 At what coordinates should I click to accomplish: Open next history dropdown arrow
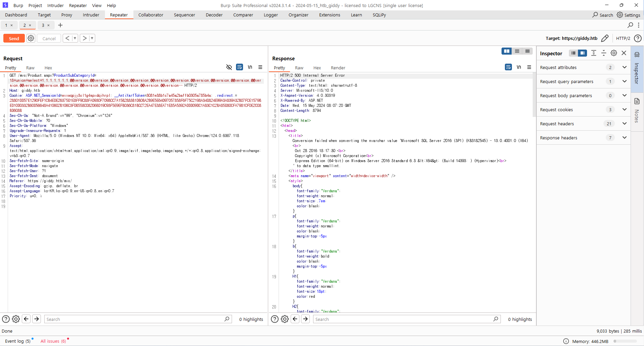pyautogui.click(x=92, y=38)
